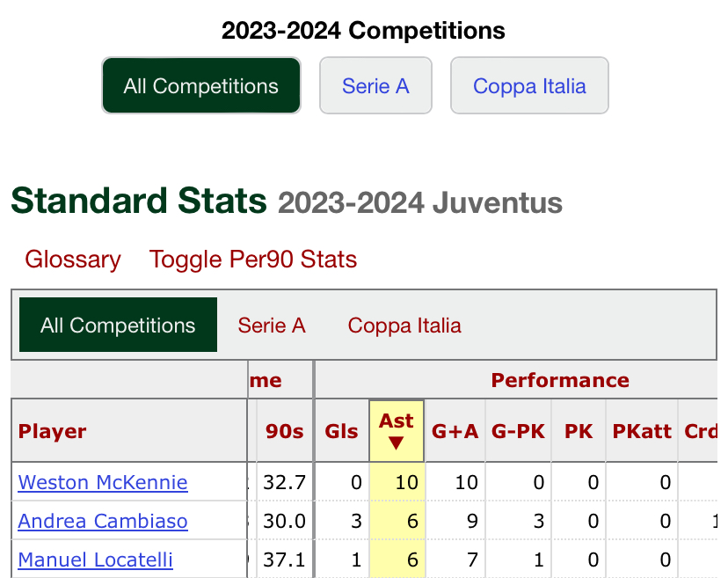Open Andrea Cambiaso player page
This screenshot has height=578, width=728.
(103, 521)
